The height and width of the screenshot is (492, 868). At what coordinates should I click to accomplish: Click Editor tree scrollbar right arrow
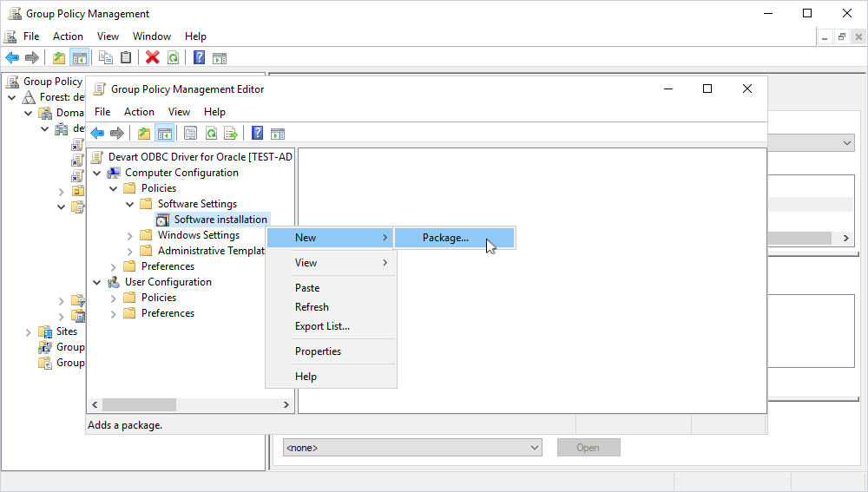(286, 405)
